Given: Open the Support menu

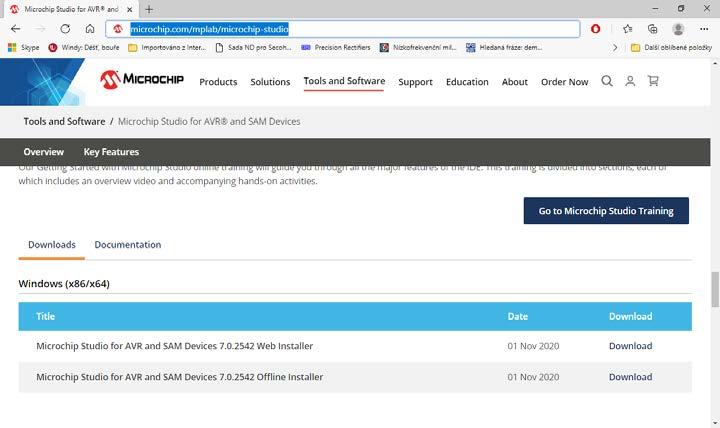Looking at the screenshot, I should point(415,82).
